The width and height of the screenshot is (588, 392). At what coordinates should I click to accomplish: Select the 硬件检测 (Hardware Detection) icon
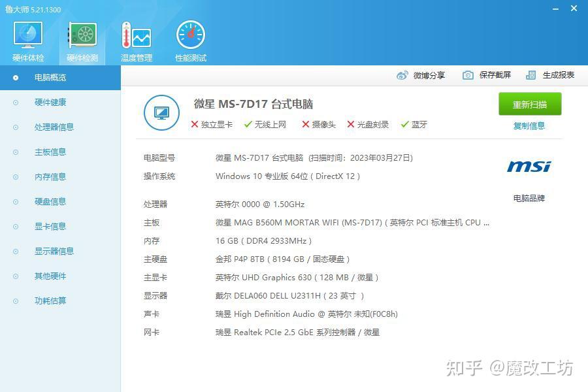(x=80, y=39)
